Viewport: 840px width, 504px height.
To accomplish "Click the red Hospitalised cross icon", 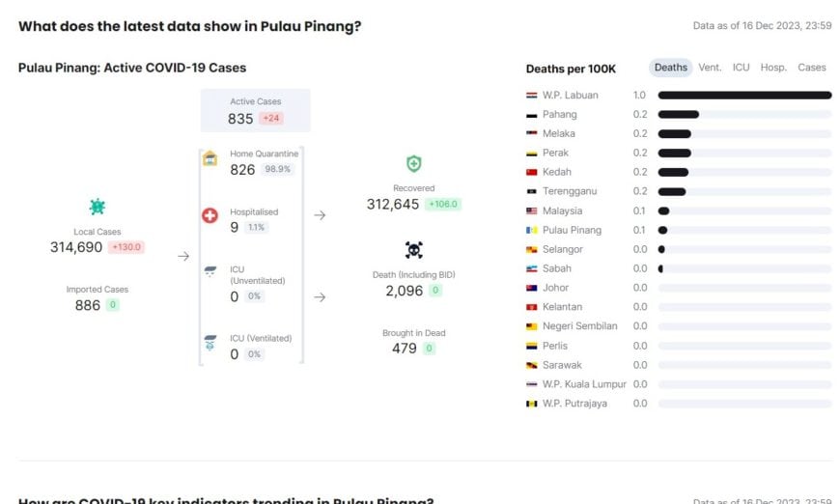I will tap(210, 215).
